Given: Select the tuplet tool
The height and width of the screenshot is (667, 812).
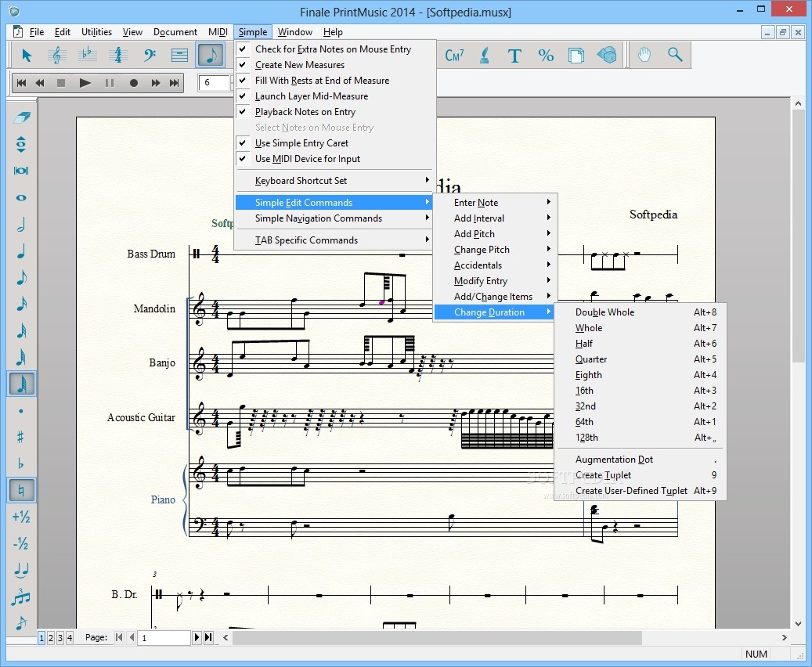Looking at the screenshot, I should tap(21, 597).
